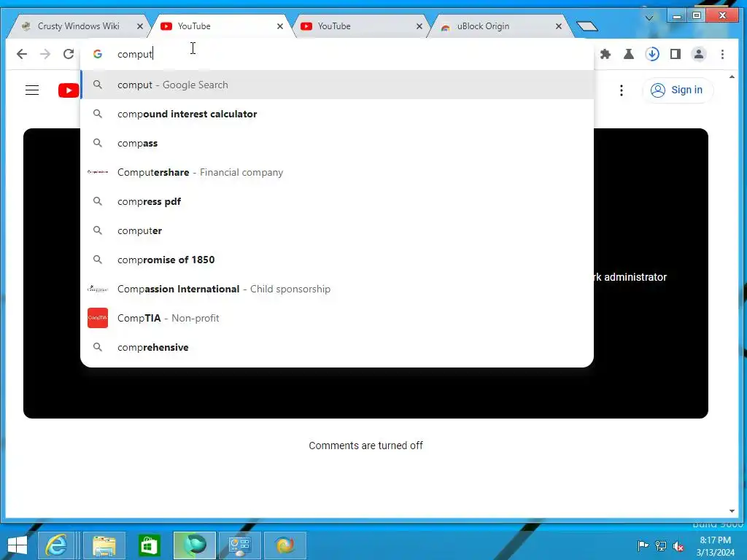747x560 pixels.
Task: Go back using the browser back arrow
Action: (21, 54)
